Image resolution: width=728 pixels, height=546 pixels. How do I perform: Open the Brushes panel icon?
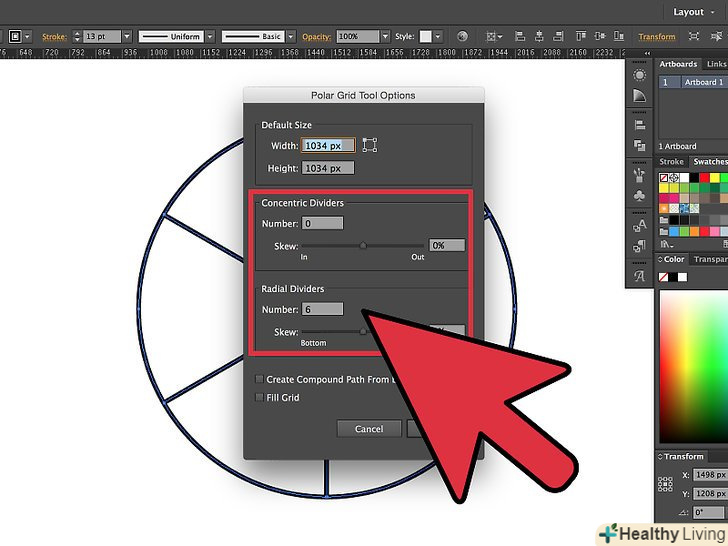[639, 171]
